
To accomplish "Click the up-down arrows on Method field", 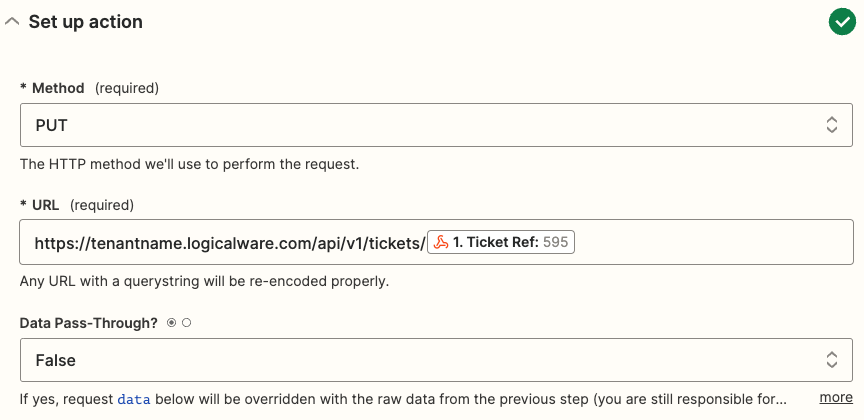I will pyautogui.click(x=831, y=125).
